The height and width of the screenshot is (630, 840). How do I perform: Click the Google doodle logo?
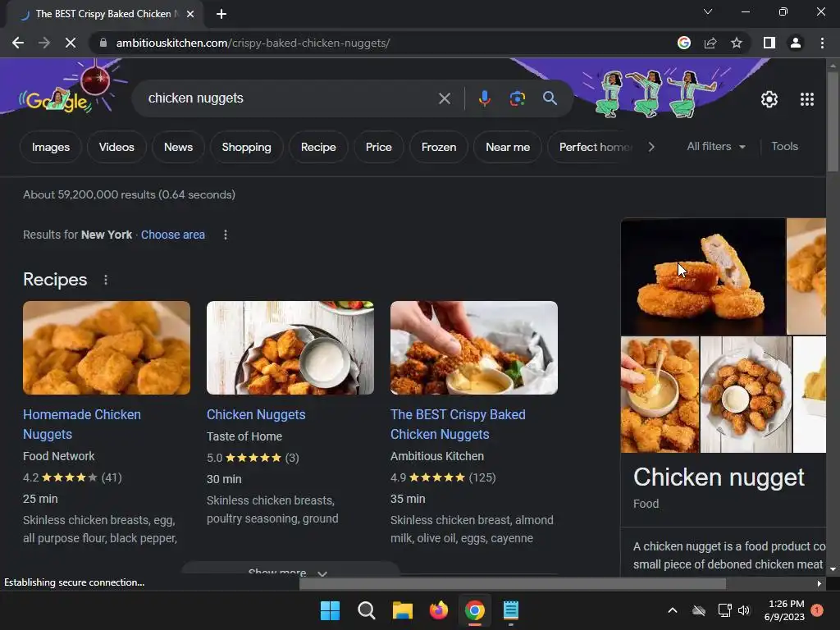point(59,99)
